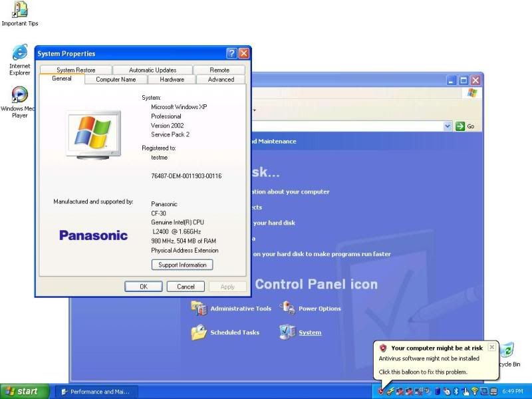Image resolution: width=532 pixels, height=399 pixels.
Task: Click the help question mark button in System Properties
Action: tap(231, 53)
